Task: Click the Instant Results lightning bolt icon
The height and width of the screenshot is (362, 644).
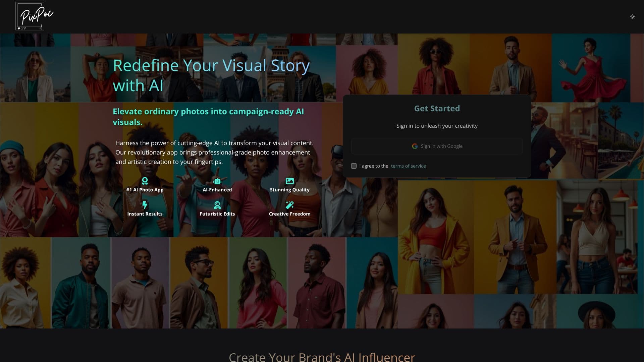Action: [x=145, y=205]
